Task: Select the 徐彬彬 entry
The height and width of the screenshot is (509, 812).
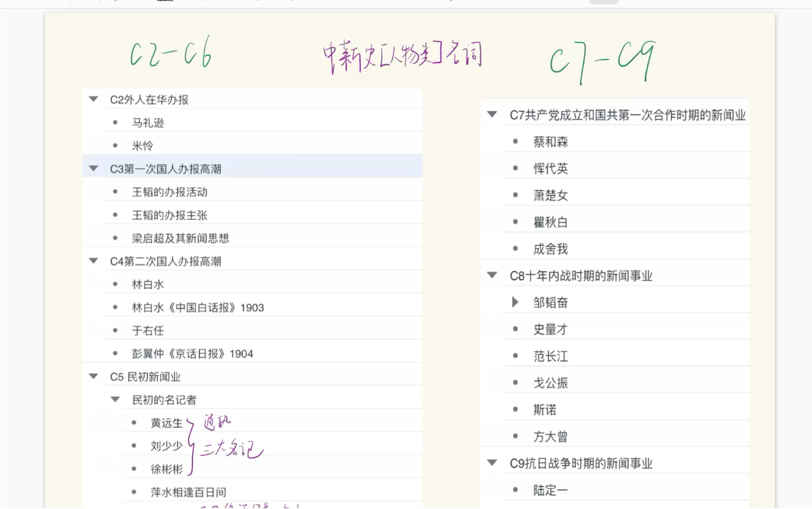Action: coord(167,469)
